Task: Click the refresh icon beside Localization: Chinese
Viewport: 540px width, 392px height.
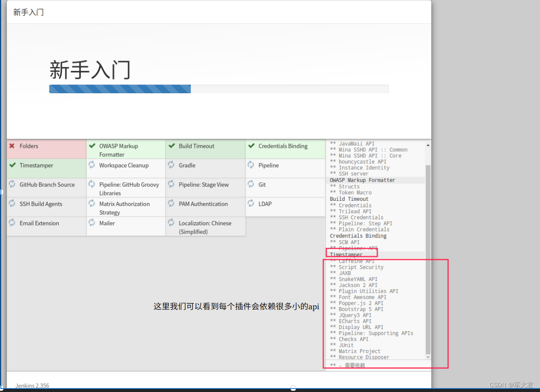Action: pyautogui.click(x=171, y=222)
